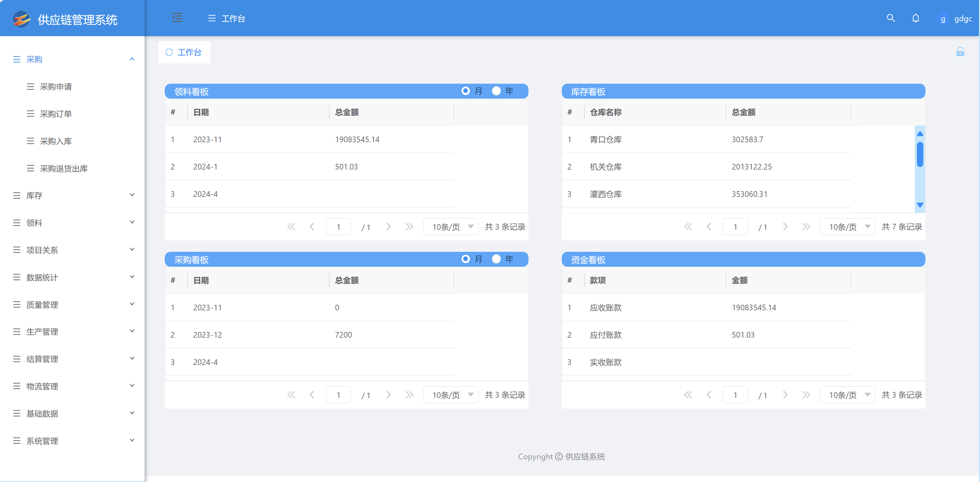
Task: Expand the 项目关系 sidebar menu
Action: click(72, 250)
